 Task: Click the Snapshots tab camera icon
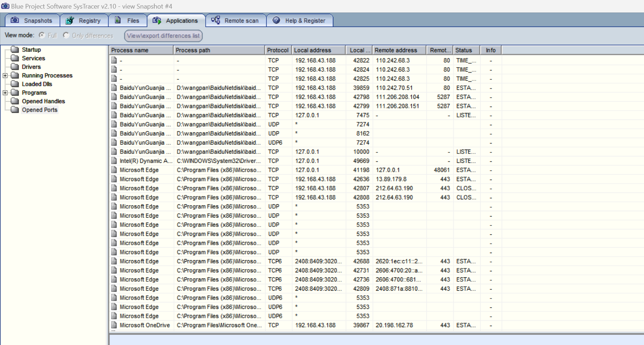(15, 20)
